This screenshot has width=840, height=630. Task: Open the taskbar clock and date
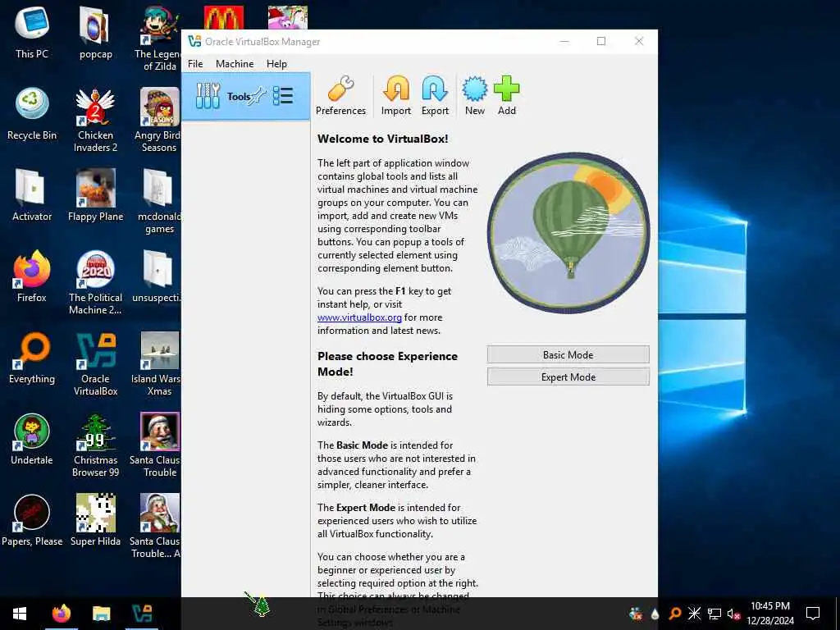pyautogui.click(x=769, y=614)
